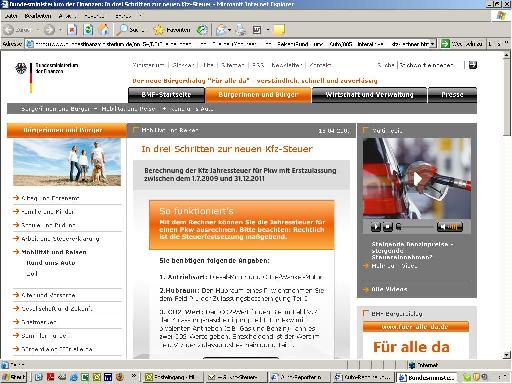The image size is (512, 384).
Task: Open the Mobilität und Reisen sidebar link
Action: click(x=54, y=252)
